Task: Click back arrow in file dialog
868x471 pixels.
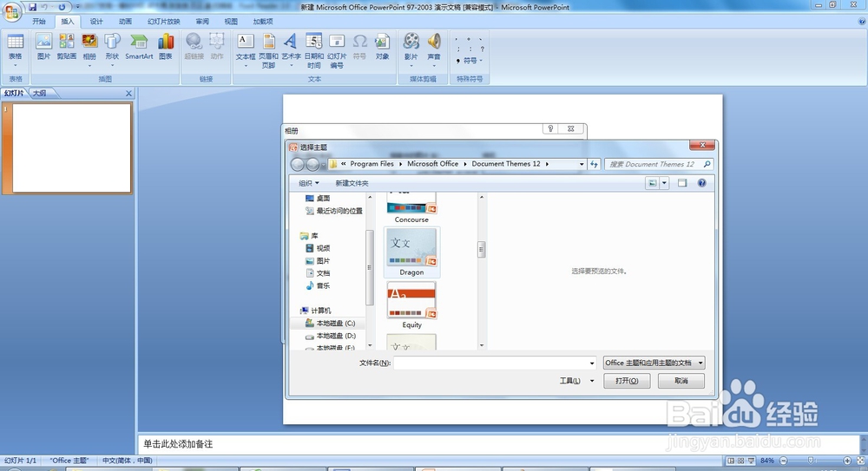Action: (x=297, y=165)
